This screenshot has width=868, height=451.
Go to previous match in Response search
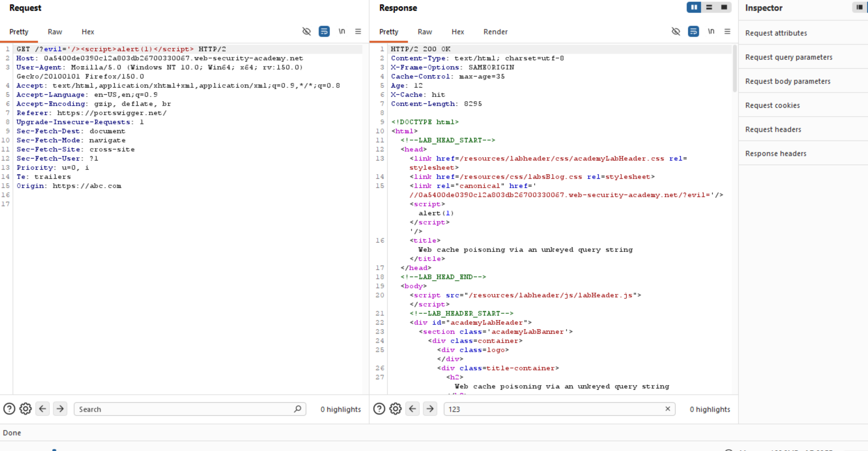click(x=413, y=409)
